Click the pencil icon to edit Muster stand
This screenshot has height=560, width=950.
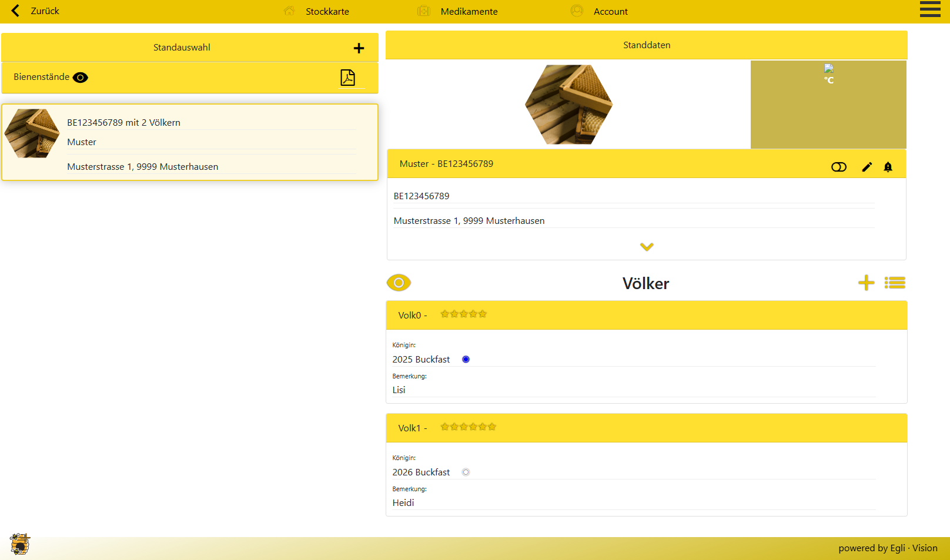867,167
